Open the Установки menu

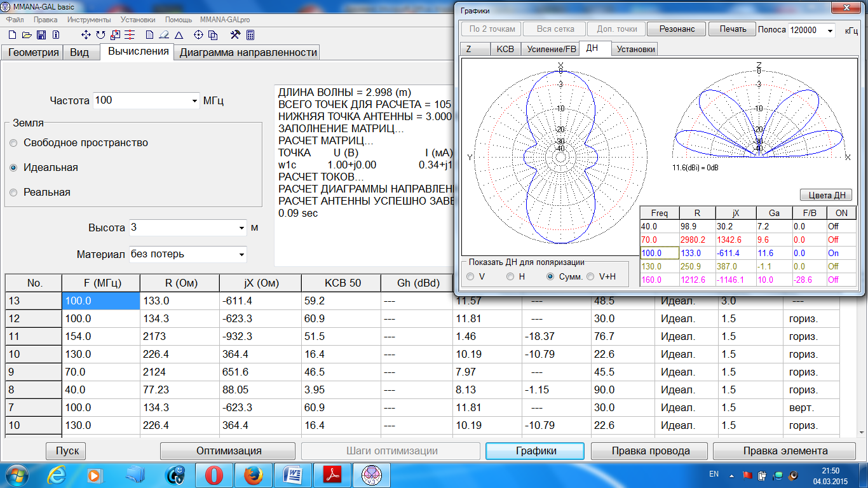click(x=138, y=20)
